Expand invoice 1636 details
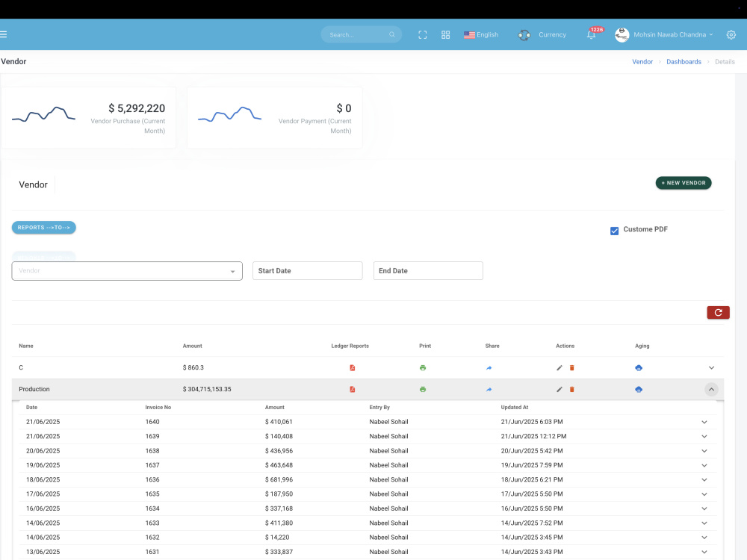This screenshot has width=747, height=560. pos(704,479)
